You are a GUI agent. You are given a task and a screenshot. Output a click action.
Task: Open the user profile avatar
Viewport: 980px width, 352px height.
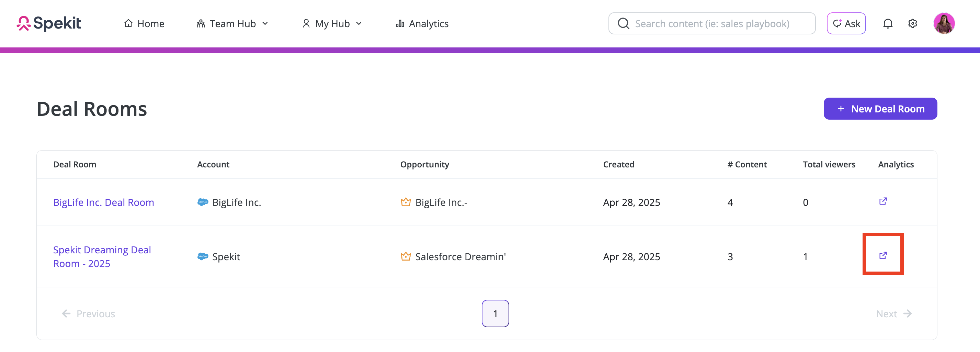point(944,24)
